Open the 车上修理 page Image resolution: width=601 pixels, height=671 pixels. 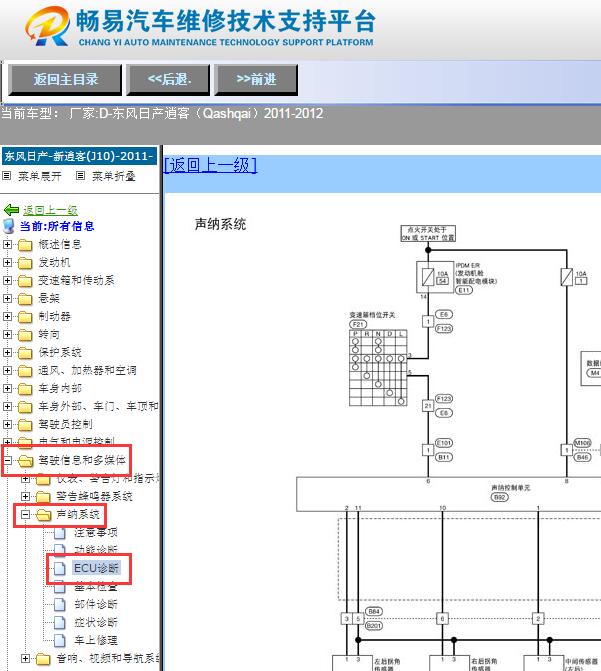[95, 640]
